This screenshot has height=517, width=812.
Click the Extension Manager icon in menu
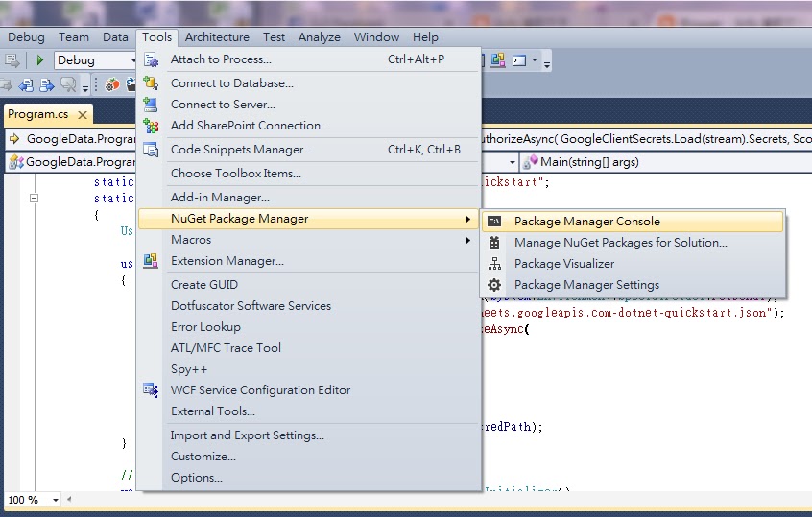(x=151, y=260)
